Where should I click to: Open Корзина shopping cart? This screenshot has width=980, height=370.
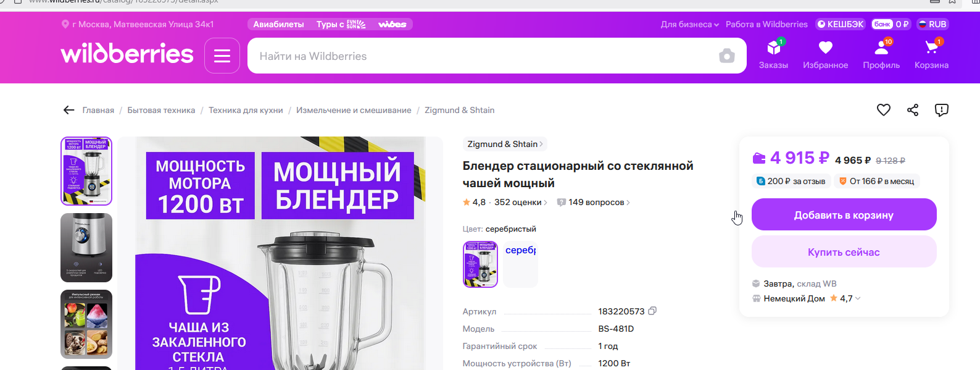tap(931, 54)
